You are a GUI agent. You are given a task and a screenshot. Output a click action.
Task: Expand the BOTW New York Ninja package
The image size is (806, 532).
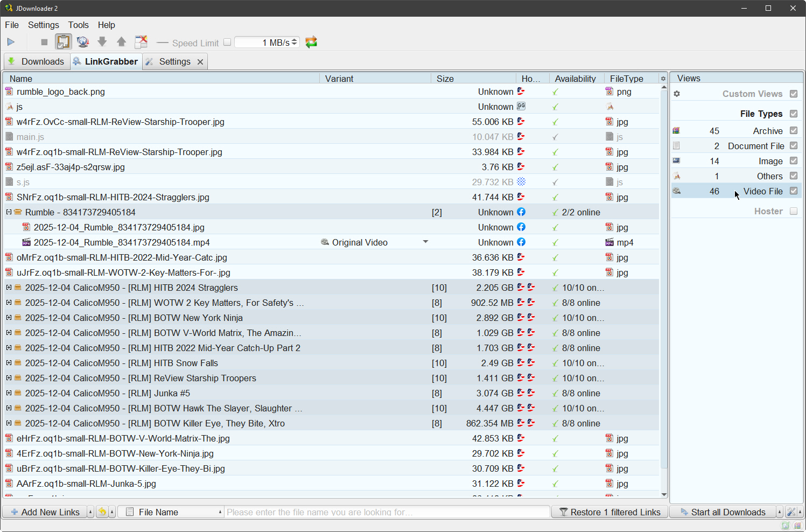[x=9, y=318]
